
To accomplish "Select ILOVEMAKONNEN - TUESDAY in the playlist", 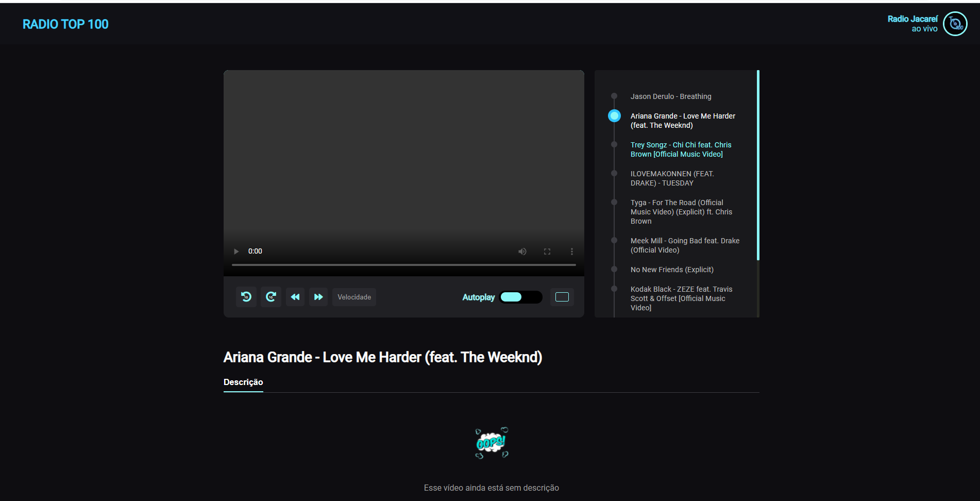I will (x=672, y=178).
